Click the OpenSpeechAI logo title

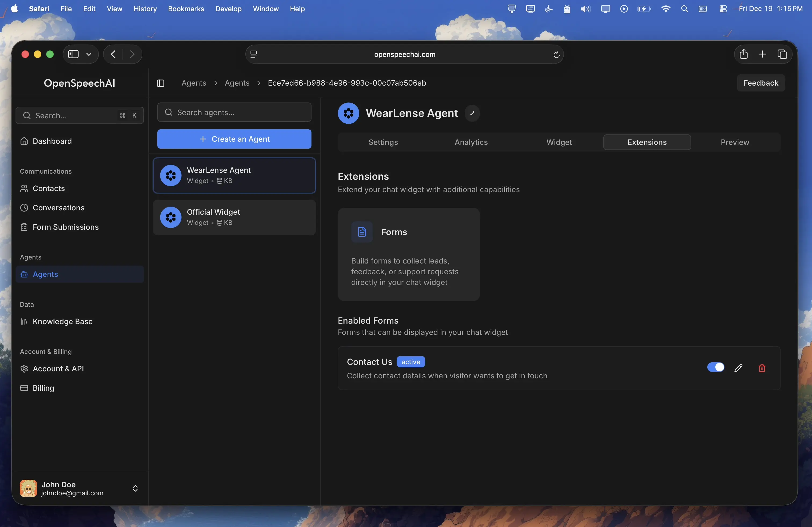[x=79, y=83]
